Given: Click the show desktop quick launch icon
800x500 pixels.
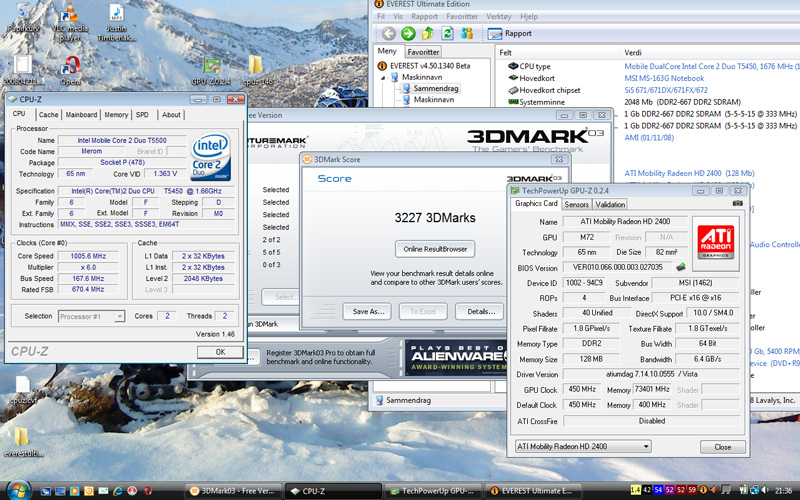Looking at the screenshot, I should coord(60,491).
